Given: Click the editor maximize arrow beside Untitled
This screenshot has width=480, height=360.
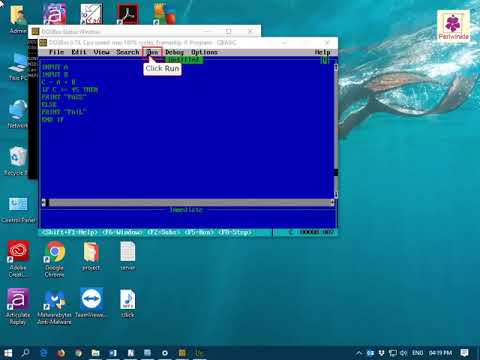Looking at the screenshot, I should tap(324, 60).
